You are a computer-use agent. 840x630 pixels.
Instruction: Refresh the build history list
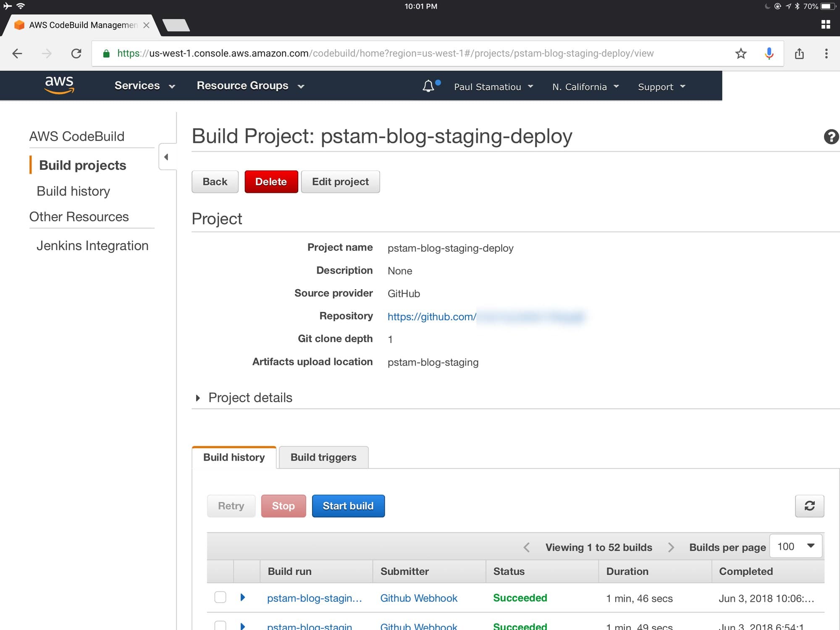tap(809, 506)
